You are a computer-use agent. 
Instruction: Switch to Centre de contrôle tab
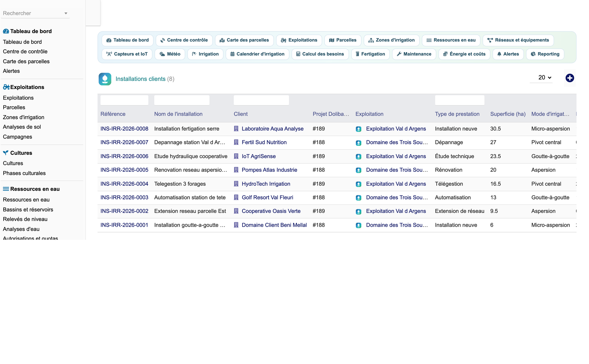184,40
